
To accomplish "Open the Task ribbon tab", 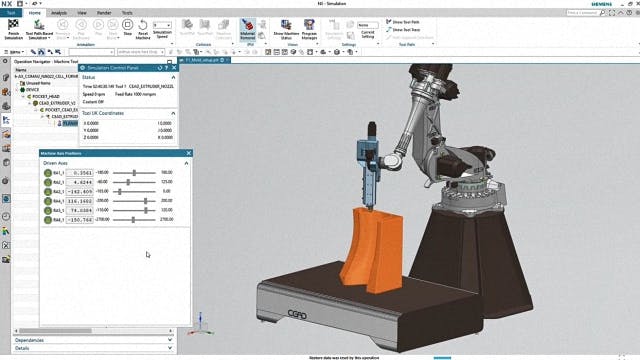I will (11, 13).
